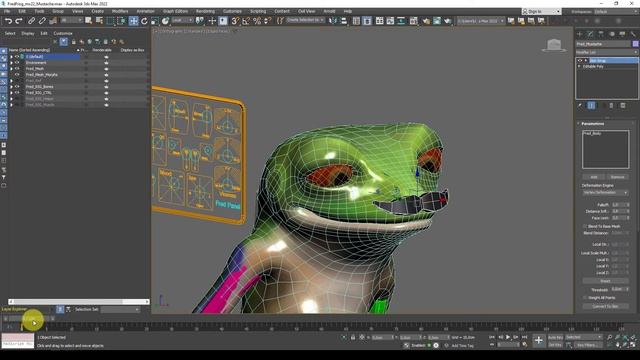Open the Selection Filter dropdown

tap(71, 20)
